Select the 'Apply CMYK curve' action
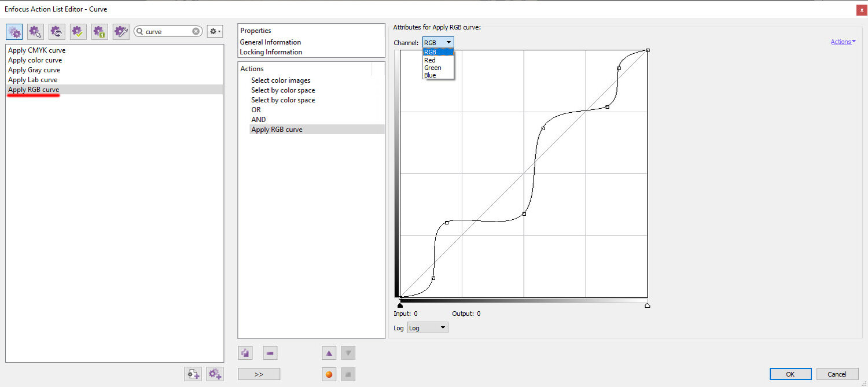 (36, 50)
